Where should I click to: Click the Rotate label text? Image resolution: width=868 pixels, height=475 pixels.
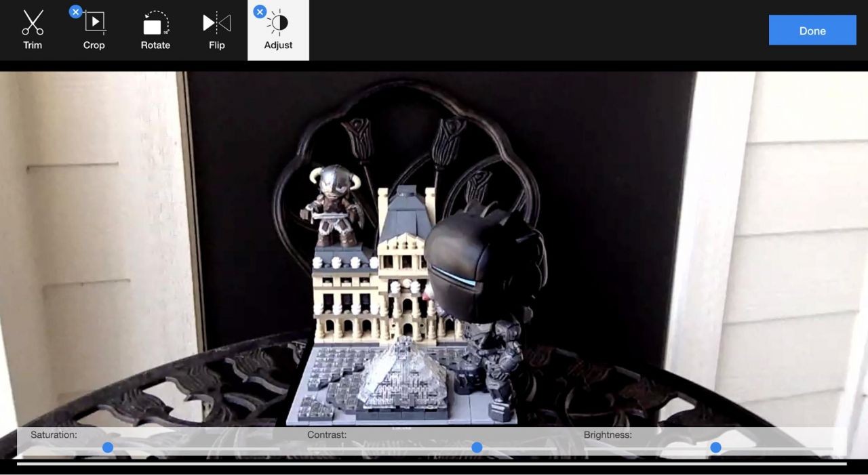click(x=155, y=45)
